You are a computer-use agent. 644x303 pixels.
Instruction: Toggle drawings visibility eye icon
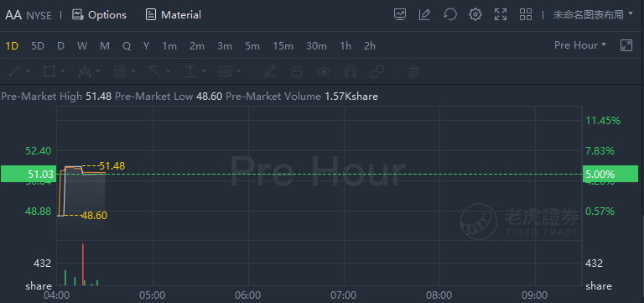click(324, 71)
